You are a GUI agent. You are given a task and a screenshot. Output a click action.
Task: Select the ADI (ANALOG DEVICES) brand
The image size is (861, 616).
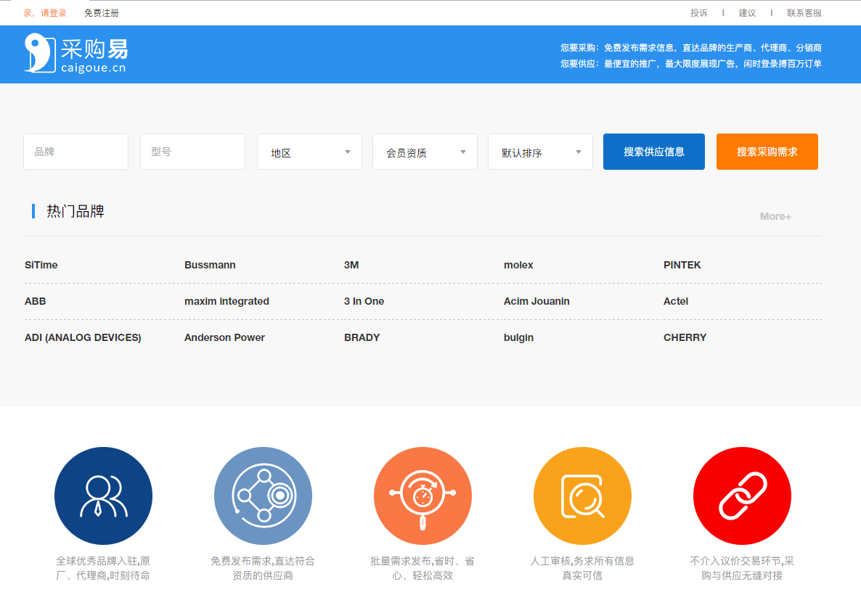(x=83, y=337)
